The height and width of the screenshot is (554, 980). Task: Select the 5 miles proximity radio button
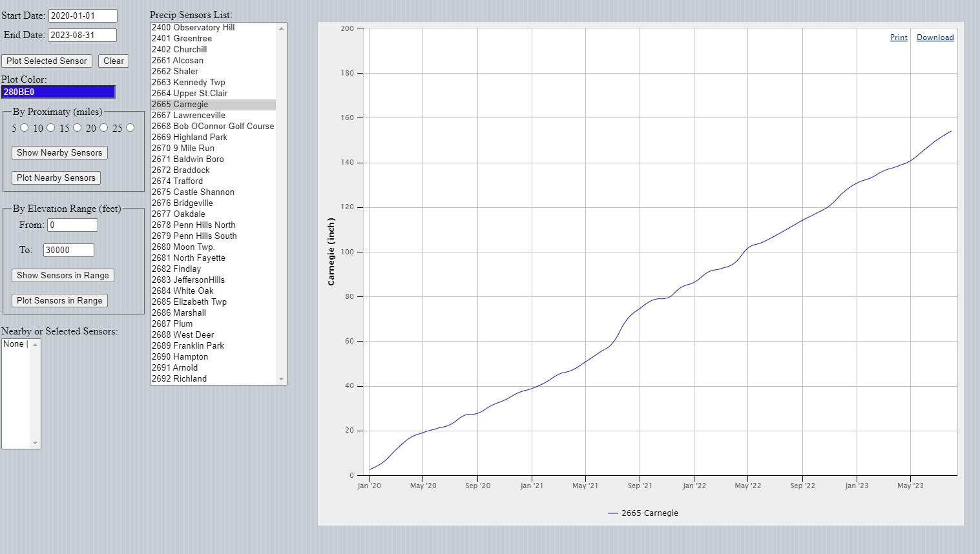point(25,128)
